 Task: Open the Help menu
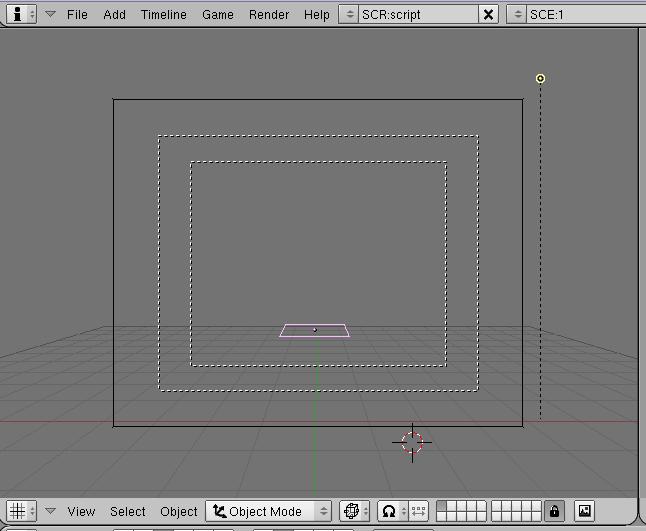pos(316,14)
